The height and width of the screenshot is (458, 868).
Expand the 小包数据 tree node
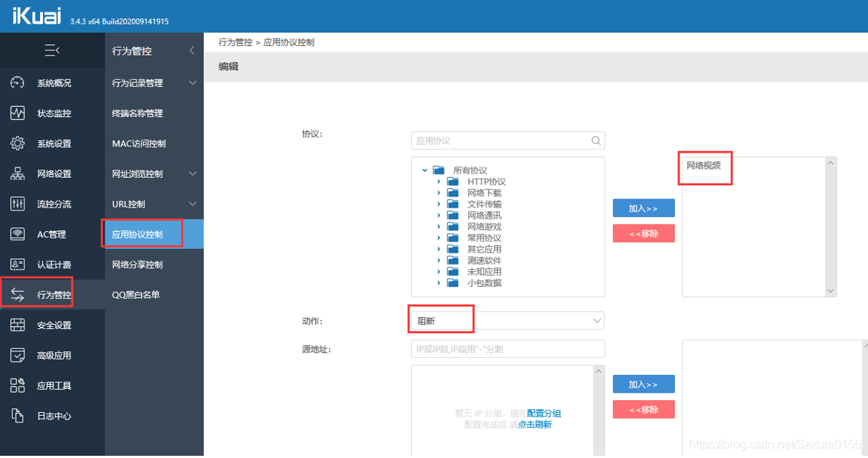[x=438, y=282]
